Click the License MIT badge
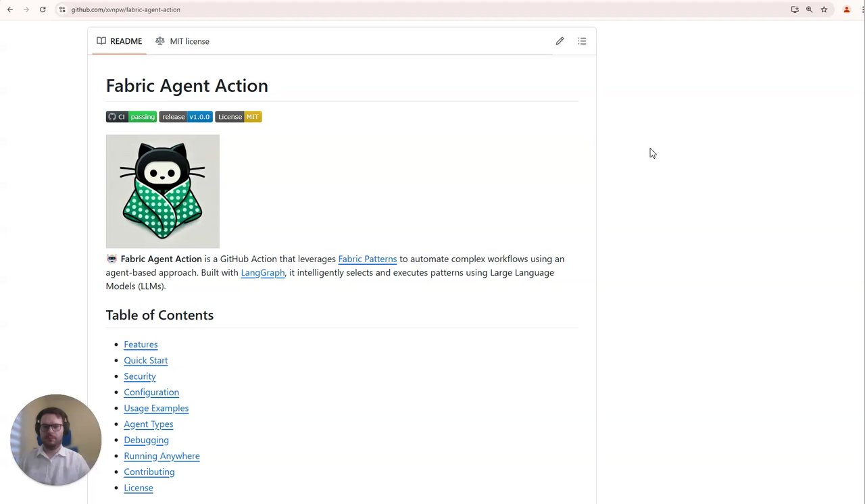The image size is (865, 504). pos(239,117)
